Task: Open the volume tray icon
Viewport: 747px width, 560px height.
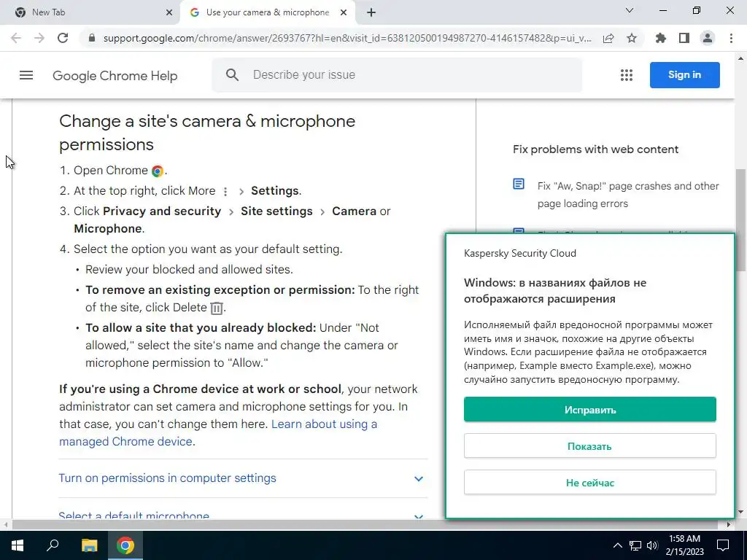Action: pos(652,545)
